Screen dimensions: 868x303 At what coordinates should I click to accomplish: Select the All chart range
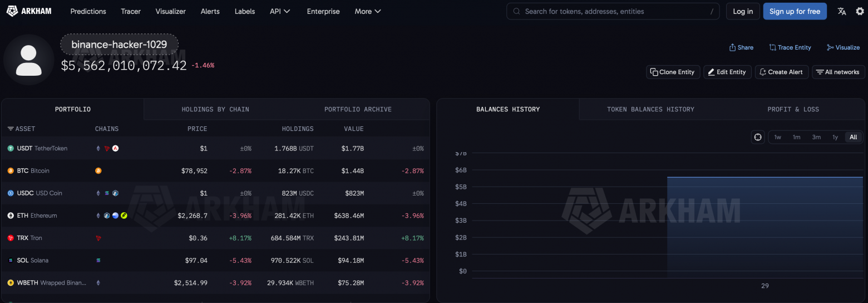click(x=853, y=137)
